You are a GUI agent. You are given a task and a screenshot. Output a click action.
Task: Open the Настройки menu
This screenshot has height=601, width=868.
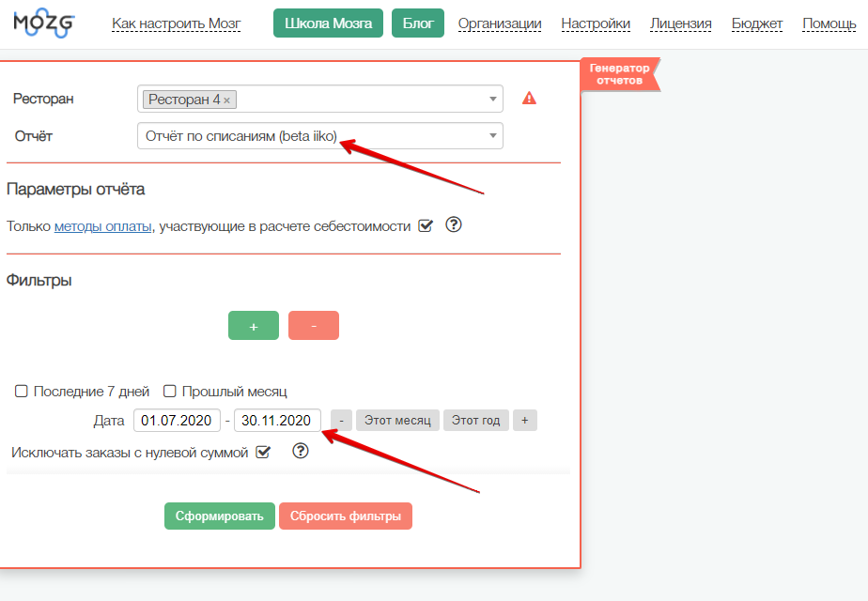[x=596, y=23]
